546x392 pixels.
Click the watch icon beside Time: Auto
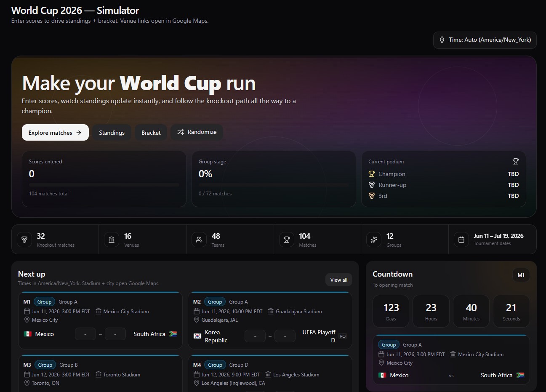pos(442,40)
